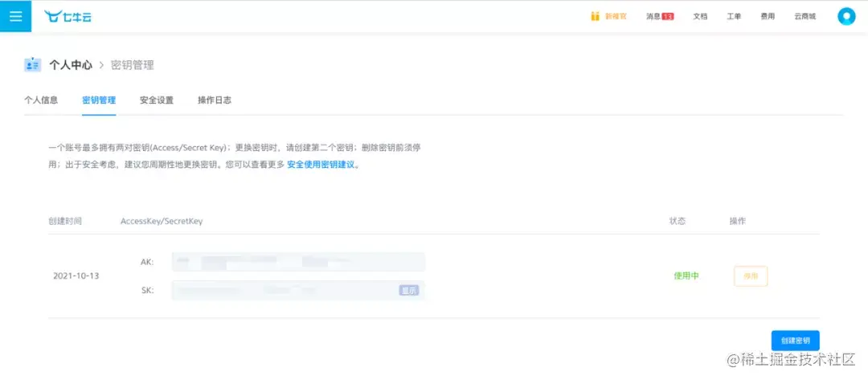Screen dimensions: 868x380
Task: Open 费用 billing
Action: [768, 17]
